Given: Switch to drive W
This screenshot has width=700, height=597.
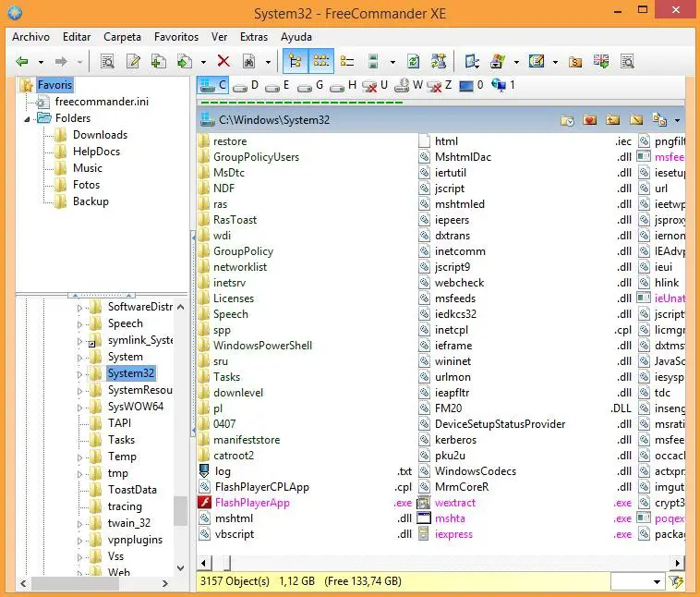Looking at the screenshot, I should pyautogui.click(x=408, y=85).
